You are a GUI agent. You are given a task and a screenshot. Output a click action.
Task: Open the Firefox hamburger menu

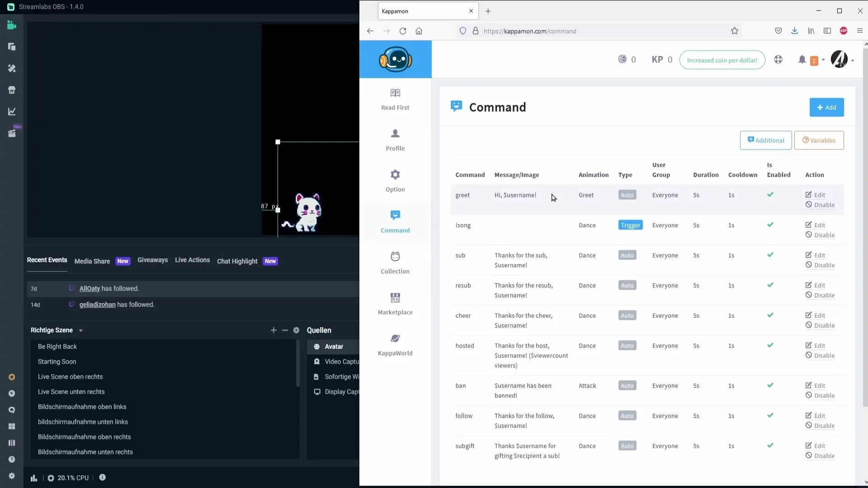tap(860, 31)
